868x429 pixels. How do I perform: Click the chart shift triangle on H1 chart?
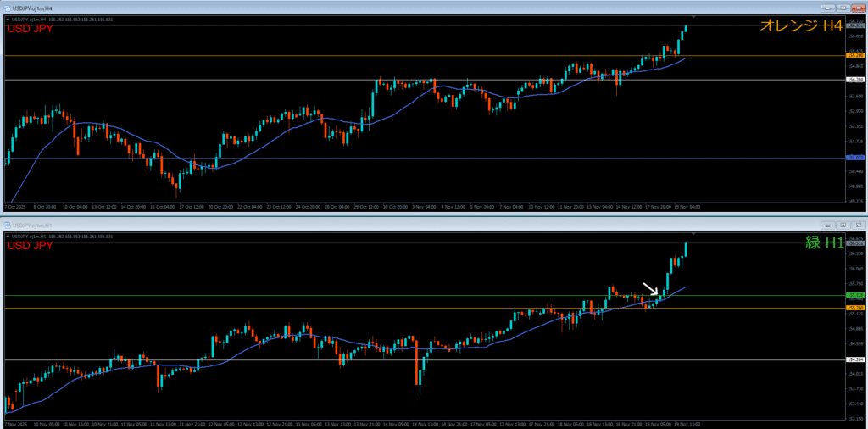point(693,233)
